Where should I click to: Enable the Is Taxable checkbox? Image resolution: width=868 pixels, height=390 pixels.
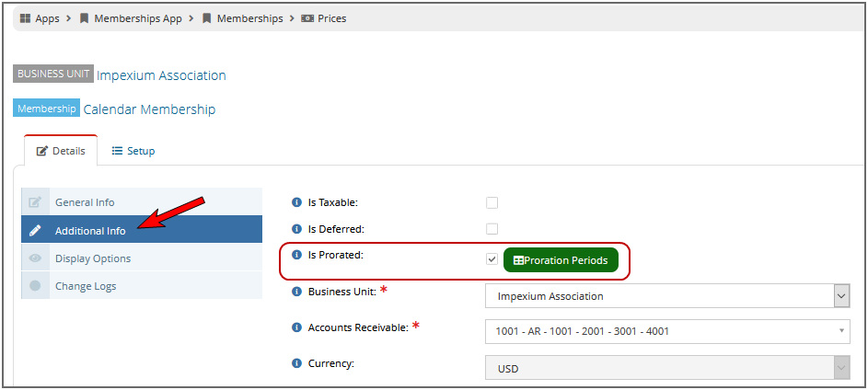pyautogui.click(x=492, y=202)
